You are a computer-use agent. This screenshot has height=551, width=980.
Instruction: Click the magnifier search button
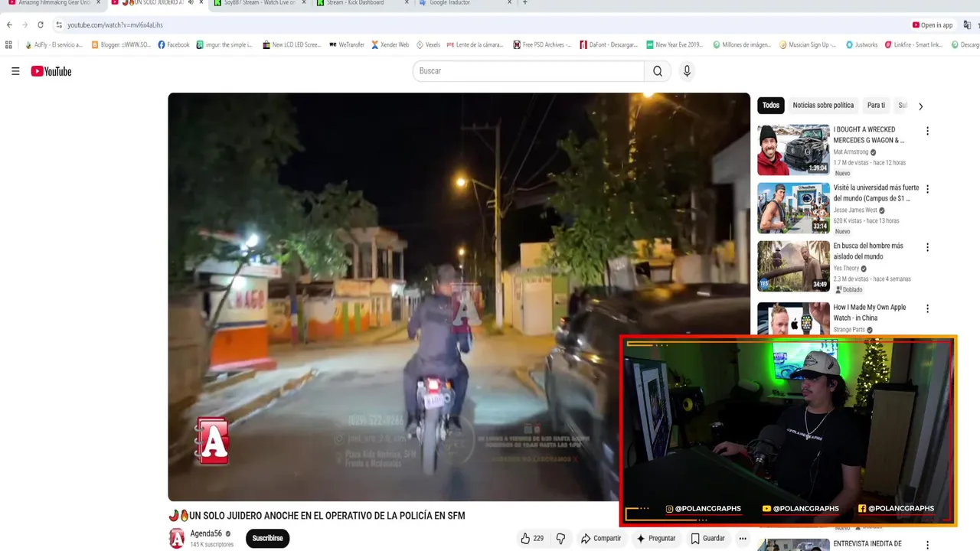point(658,71)
